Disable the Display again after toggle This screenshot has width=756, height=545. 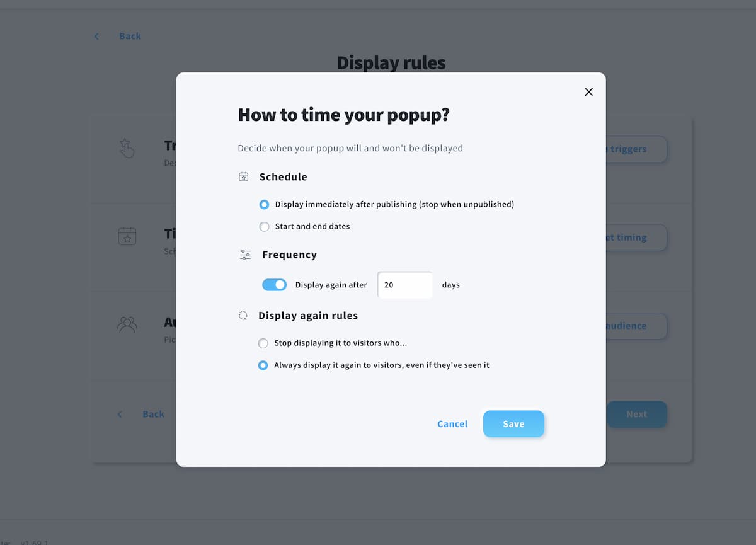point(274,285)
